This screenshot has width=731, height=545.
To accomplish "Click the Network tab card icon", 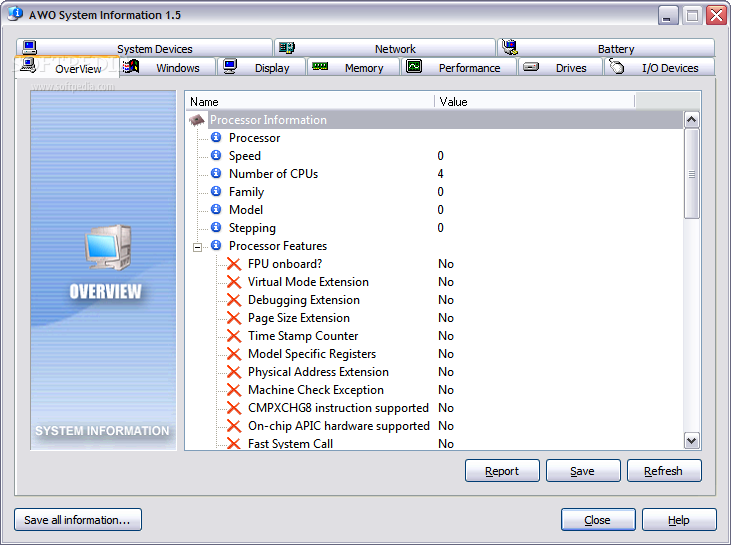I will 286,48.
